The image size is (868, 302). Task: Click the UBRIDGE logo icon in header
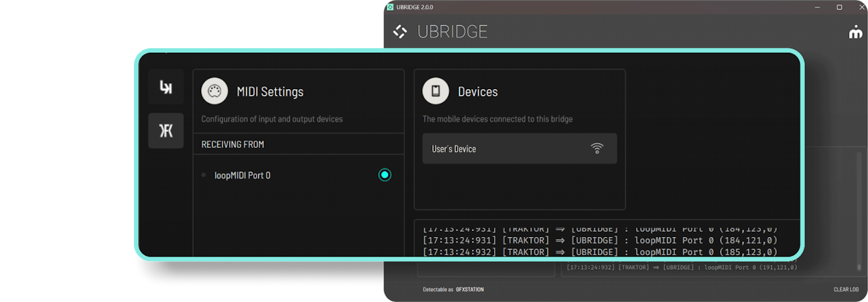[400, 31]
